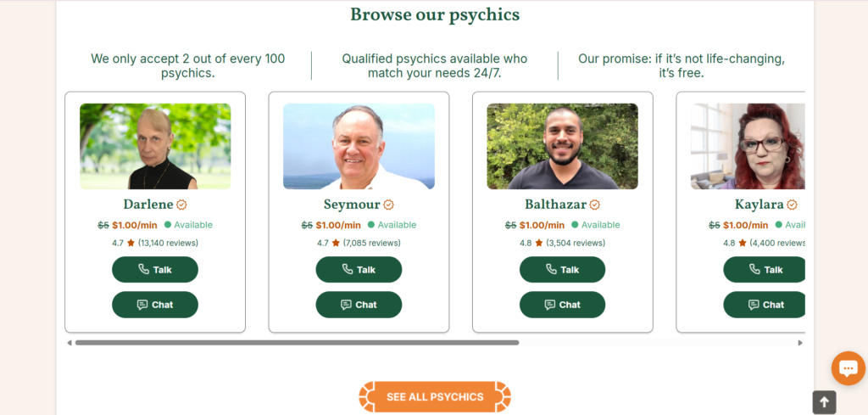Image resolution: width=868 pixels, height=415 pixels.
Task: Open Seymour's profile photo
Action: [x=359, y=146]
